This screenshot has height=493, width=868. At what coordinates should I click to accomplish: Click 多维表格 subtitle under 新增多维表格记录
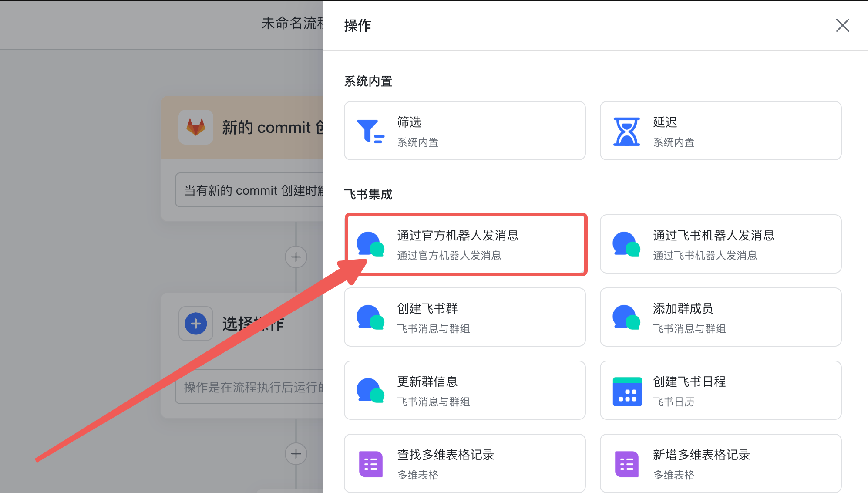pyautogui.click(x=674, y=475)
